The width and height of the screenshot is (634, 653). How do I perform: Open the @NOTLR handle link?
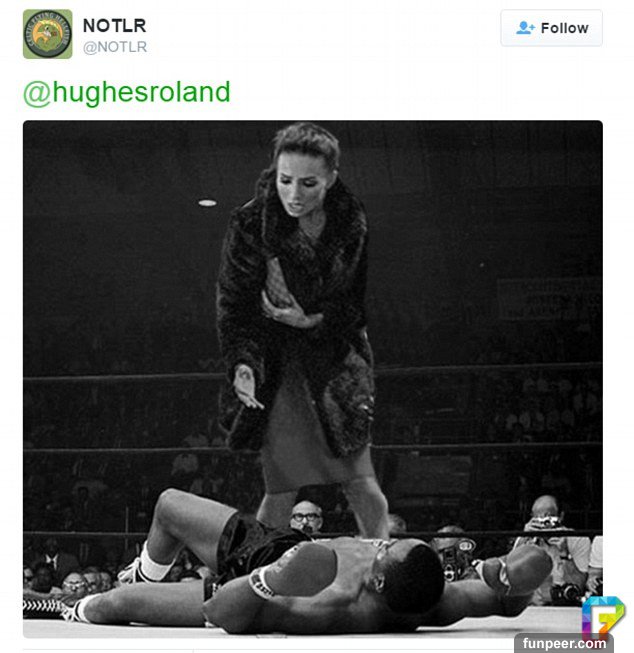point(115,47)
